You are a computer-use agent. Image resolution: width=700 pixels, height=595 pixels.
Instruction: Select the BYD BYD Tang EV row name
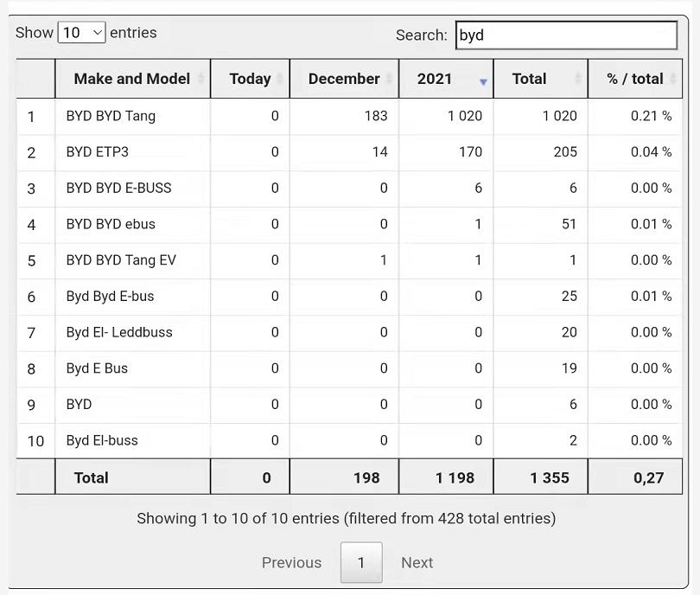tap(121, 260)
